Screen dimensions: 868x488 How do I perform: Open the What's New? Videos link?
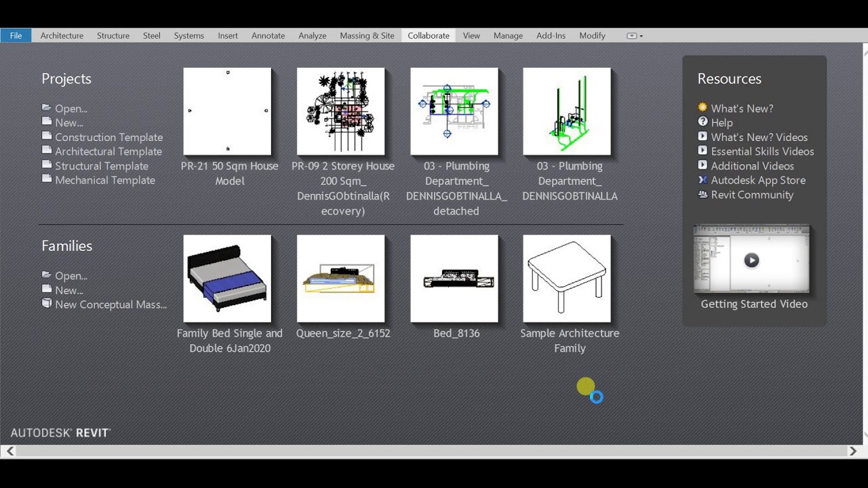tap(759, 137)
